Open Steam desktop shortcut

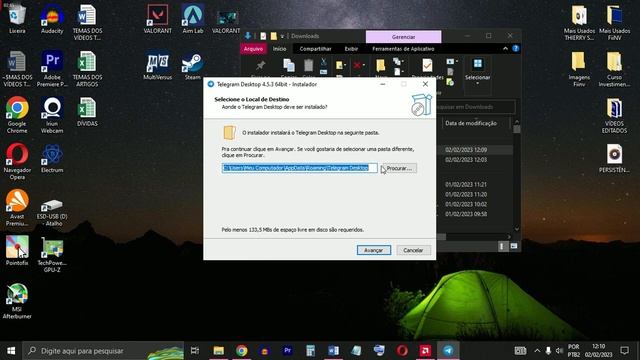[x=193, y=65]
